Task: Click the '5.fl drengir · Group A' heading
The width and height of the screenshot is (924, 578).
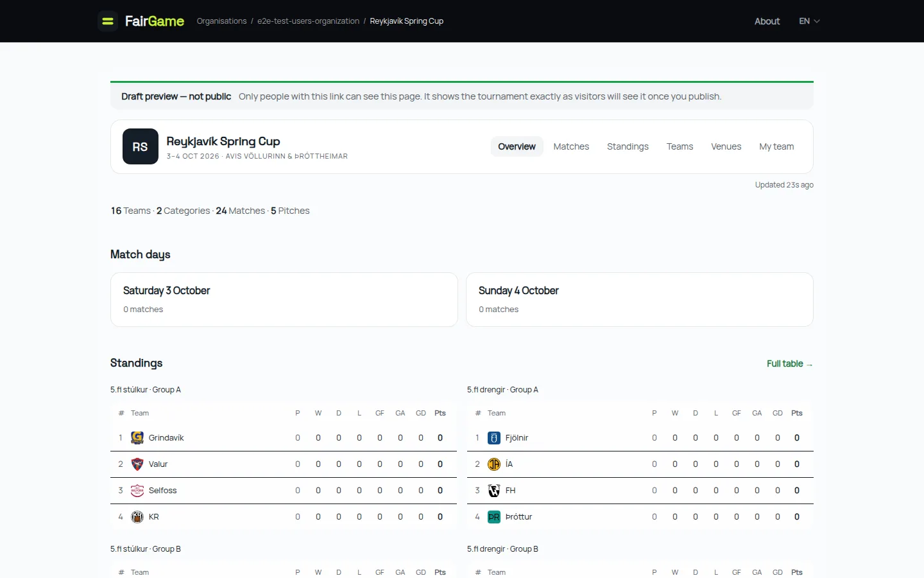Action: (502, 390)
